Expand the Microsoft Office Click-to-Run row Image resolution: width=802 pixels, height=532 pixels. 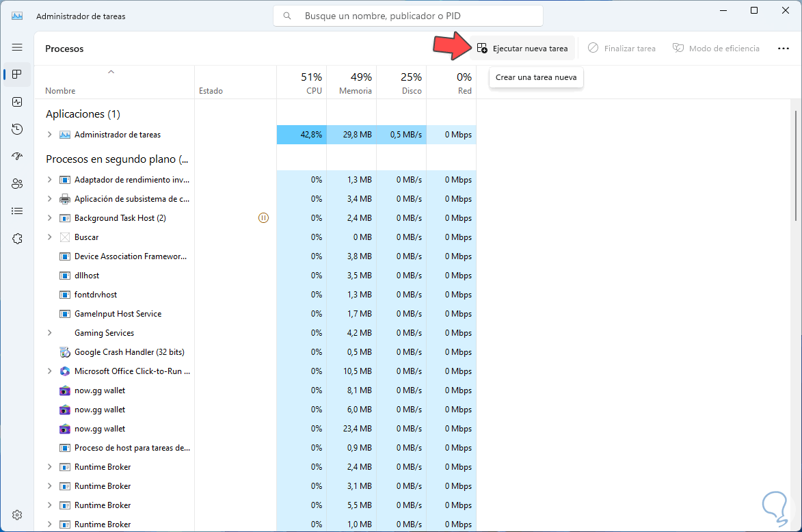(50, 371)
